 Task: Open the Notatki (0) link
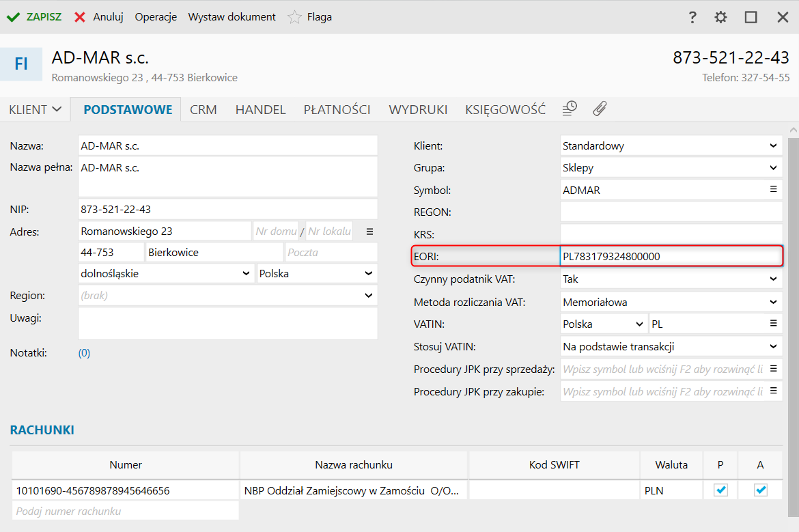click(x=84, y=353)
